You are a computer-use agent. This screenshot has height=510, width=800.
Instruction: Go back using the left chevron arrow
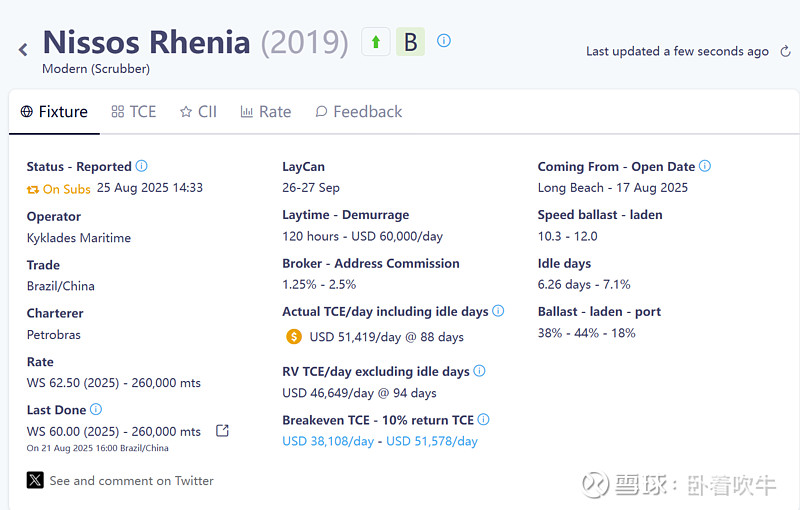[23, 49]
